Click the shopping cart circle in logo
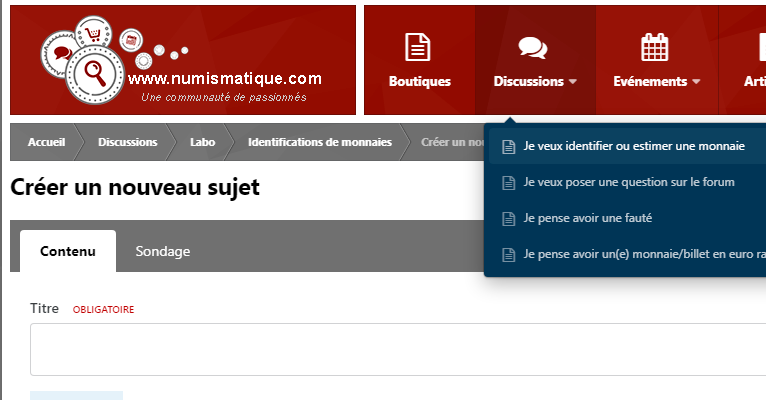Viewport: 766px width, 400px height. pos(93,34)
